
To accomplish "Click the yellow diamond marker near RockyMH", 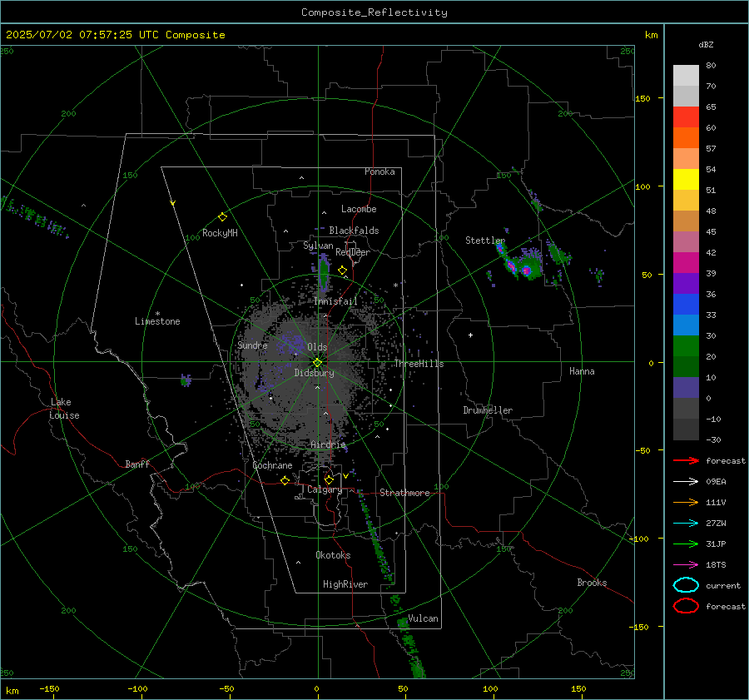I will pyautogui.click(x=222, y=217).
